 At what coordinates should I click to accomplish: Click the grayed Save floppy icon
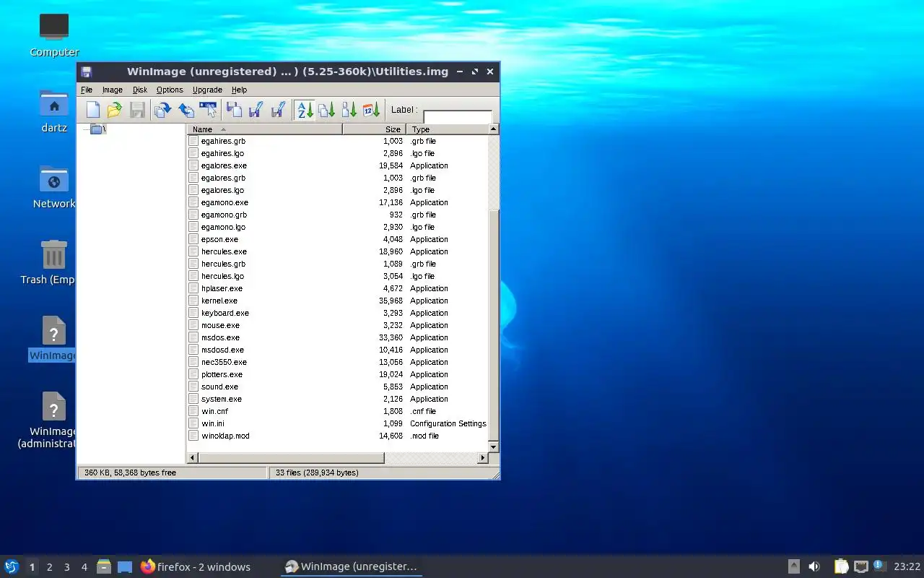[137, 110]
